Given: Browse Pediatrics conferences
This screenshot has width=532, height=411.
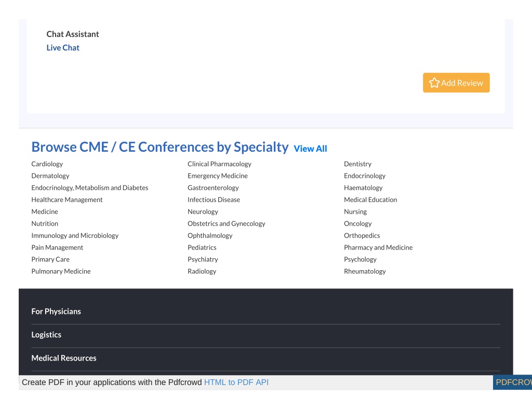Looking at the screenshot, I should [202, 247].
